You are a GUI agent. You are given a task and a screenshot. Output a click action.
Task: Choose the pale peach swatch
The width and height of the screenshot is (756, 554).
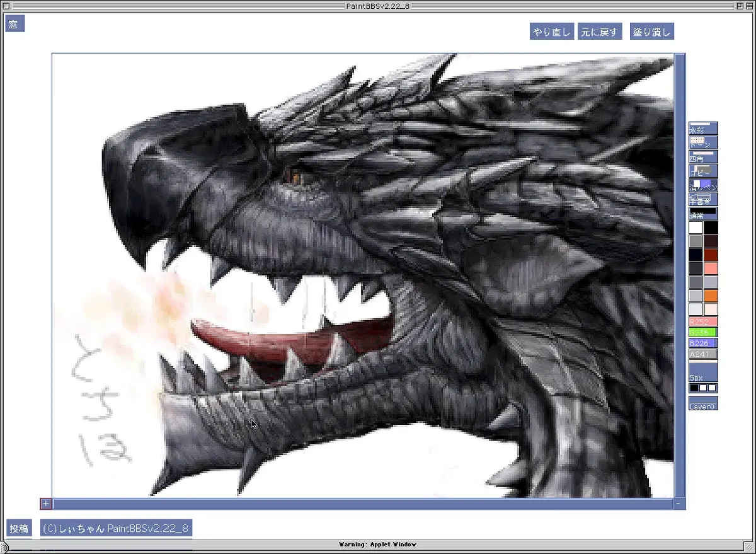click(x=711, y=309)
